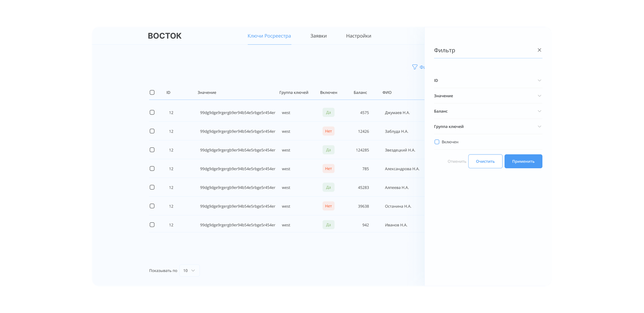Click the filter funnel icon

(415, 67)
